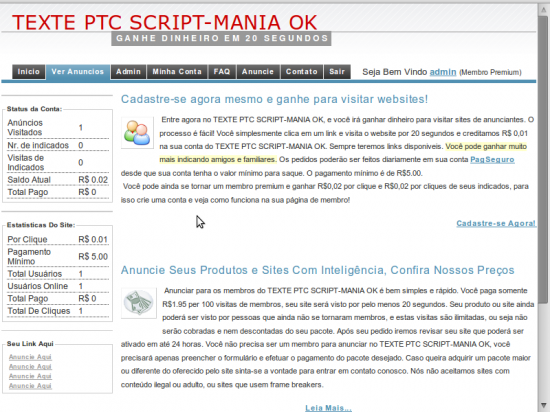The height and width of the screenshot is (412, 550).
Task: Click the users group icon
Action: point(137,133)
